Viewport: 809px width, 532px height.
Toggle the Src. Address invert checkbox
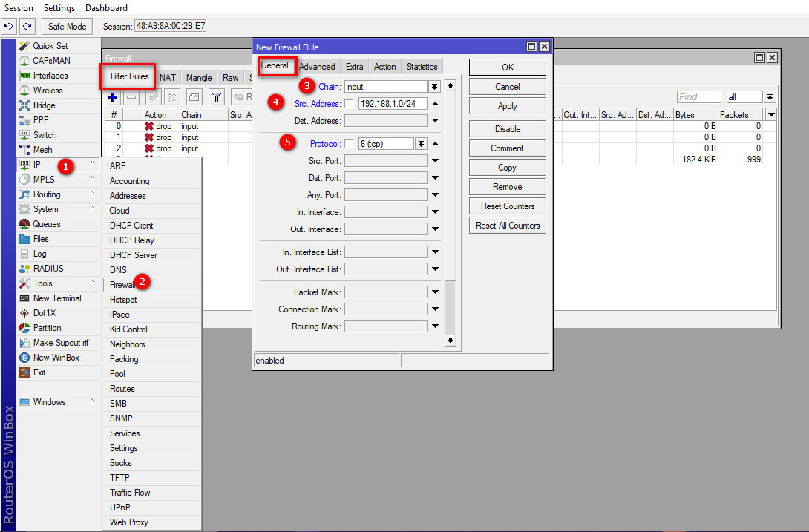click(x=349, y=104)
